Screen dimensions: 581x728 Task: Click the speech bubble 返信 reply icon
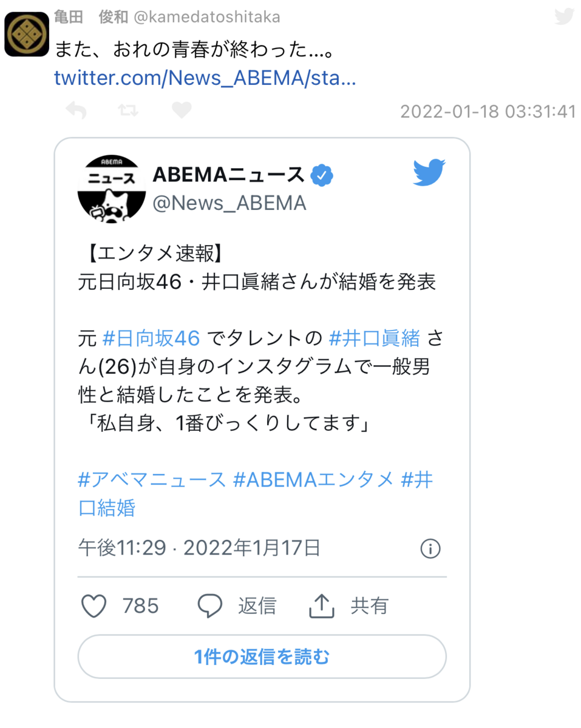pos(210,605)
